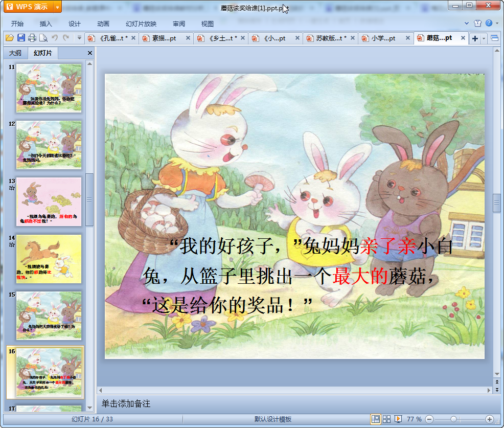The width and height of the screenshot is (504, 428).
Task: Select slide 16 thumbnail
Action: [x=49, y=373]
